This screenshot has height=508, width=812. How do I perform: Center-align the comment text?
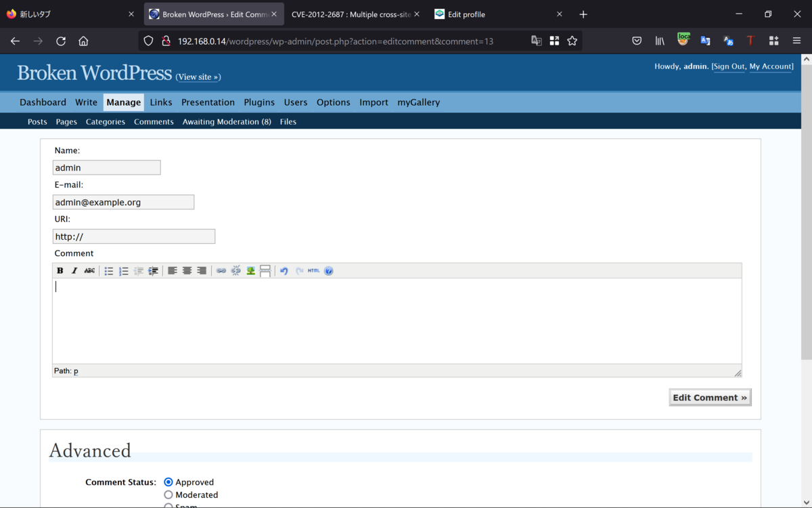(187, 271)
